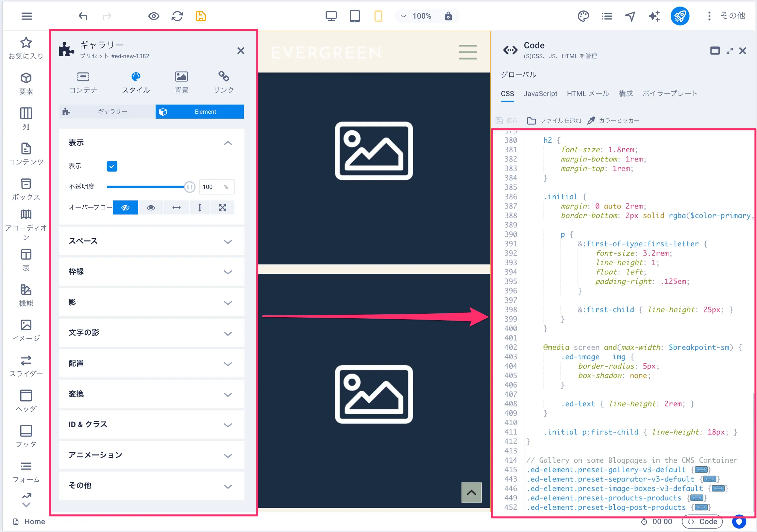This screenshot has height=532, width=757.
Task: Expand the 枠線 border section
Action: 152,272
